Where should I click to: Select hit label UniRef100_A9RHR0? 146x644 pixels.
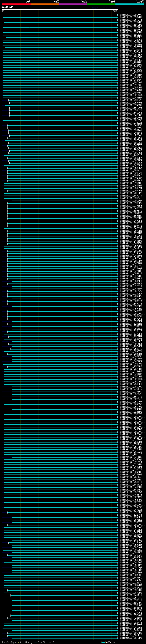[131, 93]
